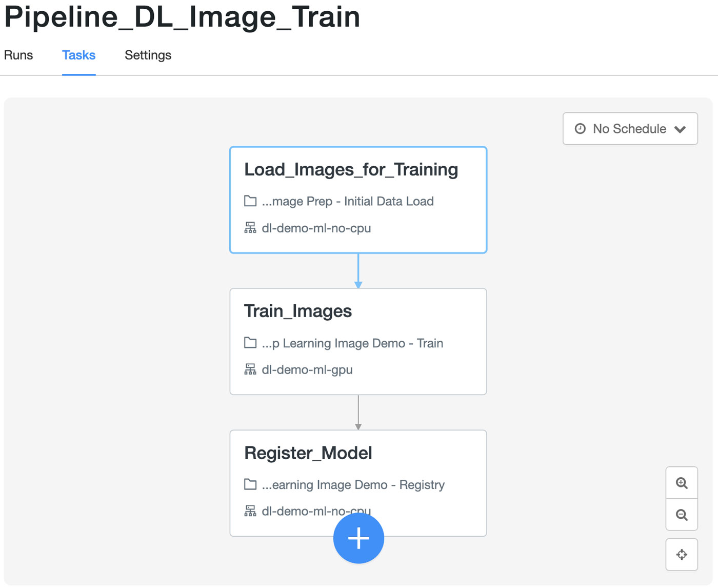Image resolution: width=718 pixels, height=588 pixels.
Task: Click the dl-demo-ml-gpu cluster name
Action: tap(307, 369)
